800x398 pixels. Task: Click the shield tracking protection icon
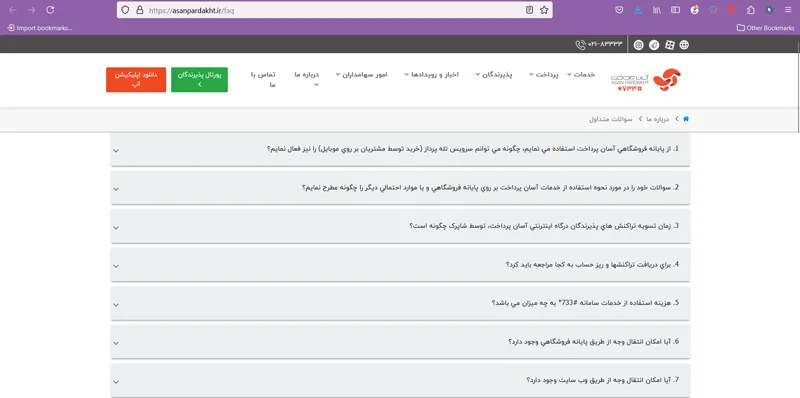(126, 10)
